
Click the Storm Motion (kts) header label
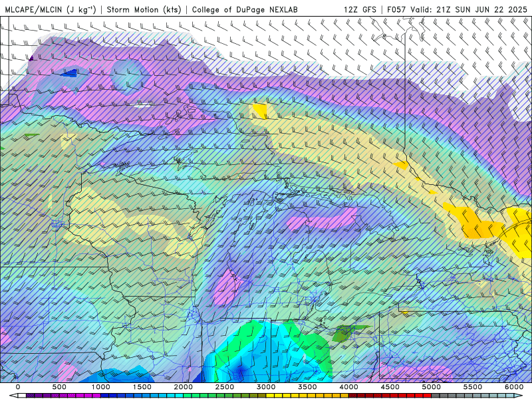tap(144, 9)
